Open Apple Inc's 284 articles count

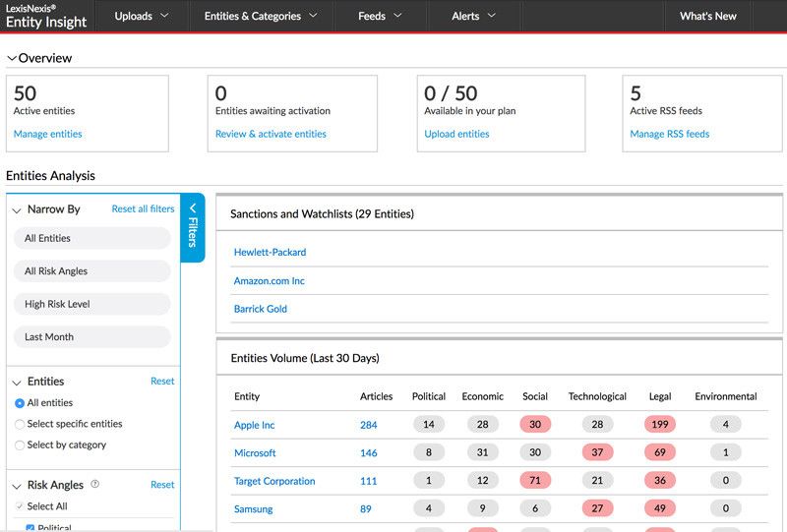[368, 425]
